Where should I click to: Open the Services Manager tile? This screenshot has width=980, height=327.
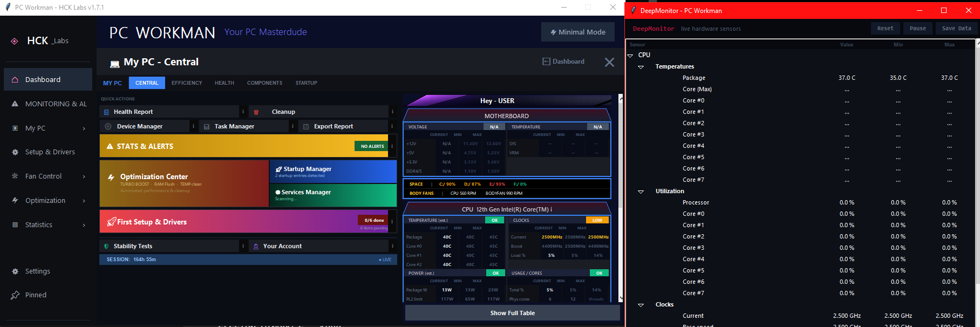coord(334,195)
